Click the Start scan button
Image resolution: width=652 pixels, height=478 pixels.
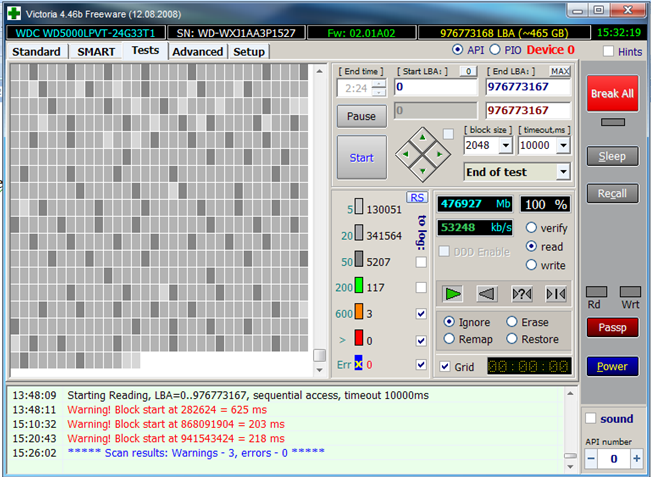(x=361, y=158)
